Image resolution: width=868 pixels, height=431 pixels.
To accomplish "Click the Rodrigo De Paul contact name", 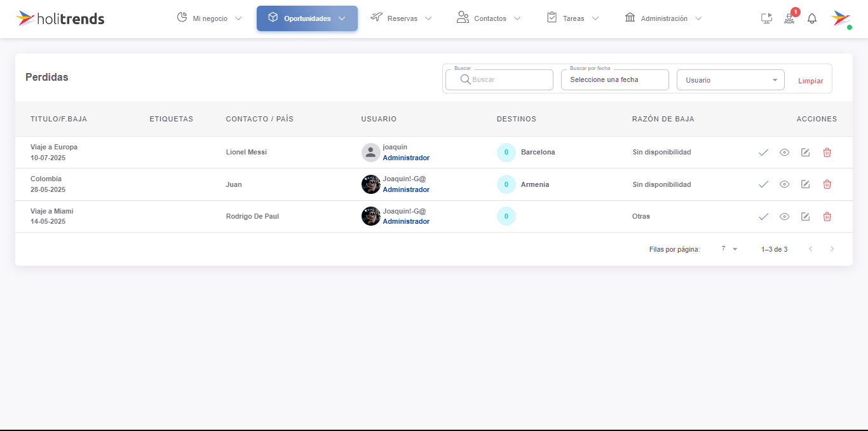I will click(252, 216).
